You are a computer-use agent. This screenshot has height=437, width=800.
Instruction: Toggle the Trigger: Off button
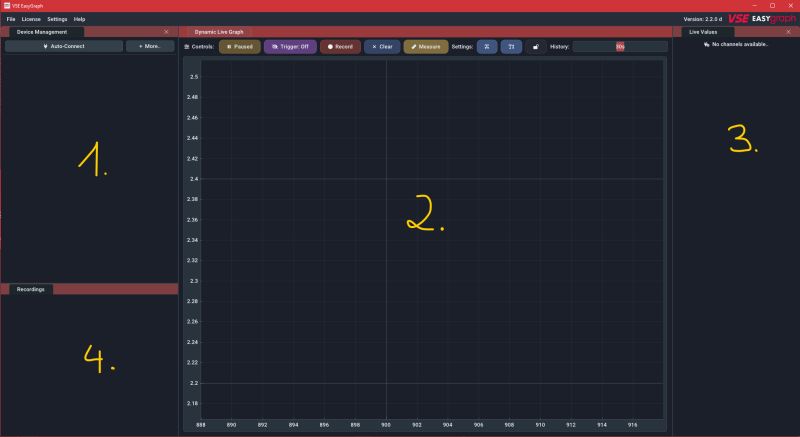[x=290, y=46]
